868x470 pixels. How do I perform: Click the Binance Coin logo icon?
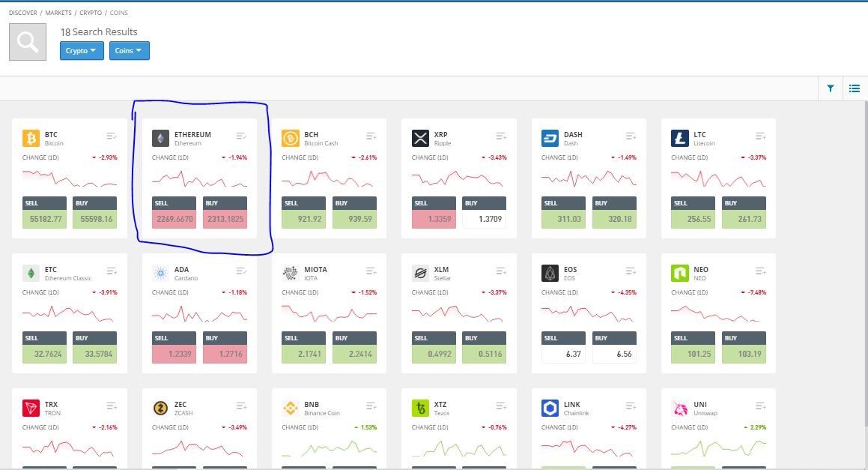[x=290, y=408]
